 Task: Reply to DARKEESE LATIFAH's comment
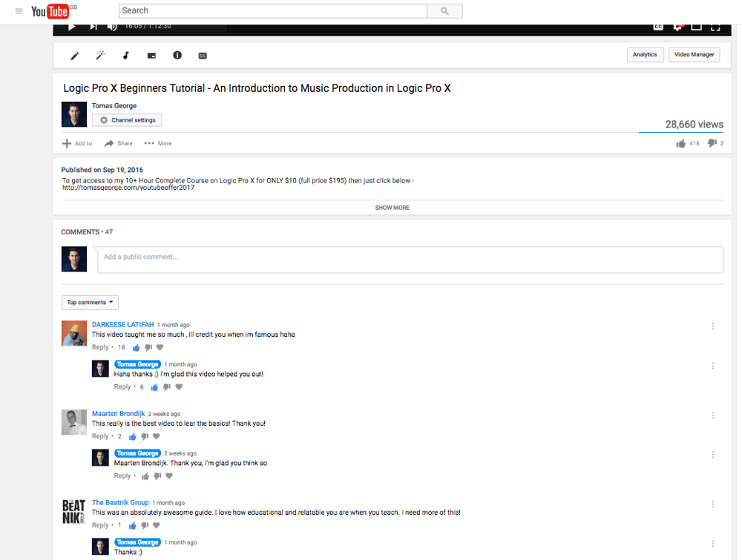click(x=100, y=347)
